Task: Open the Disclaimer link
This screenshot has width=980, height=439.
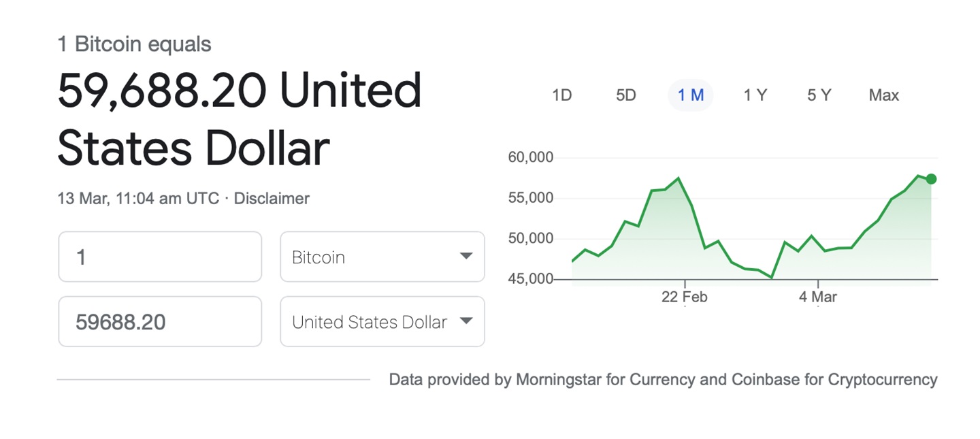Action: [x=272, y=199]
